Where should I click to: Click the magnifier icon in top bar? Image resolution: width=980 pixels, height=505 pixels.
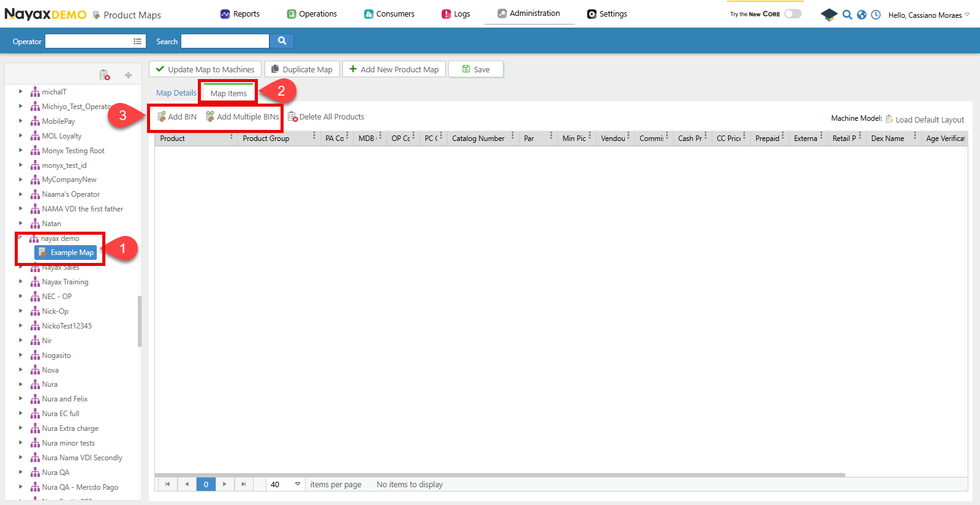pyautogui.click(x=847, y=15)
